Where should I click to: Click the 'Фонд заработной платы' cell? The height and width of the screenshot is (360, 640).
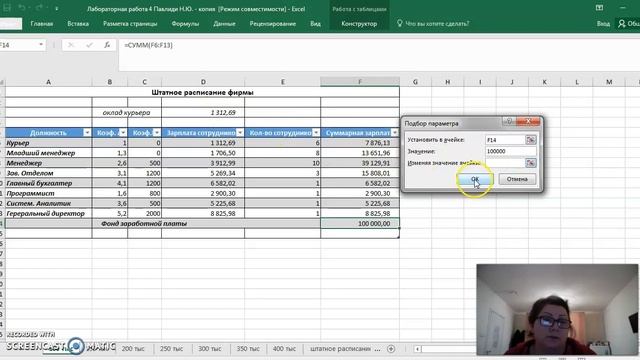tap(162, 224)
